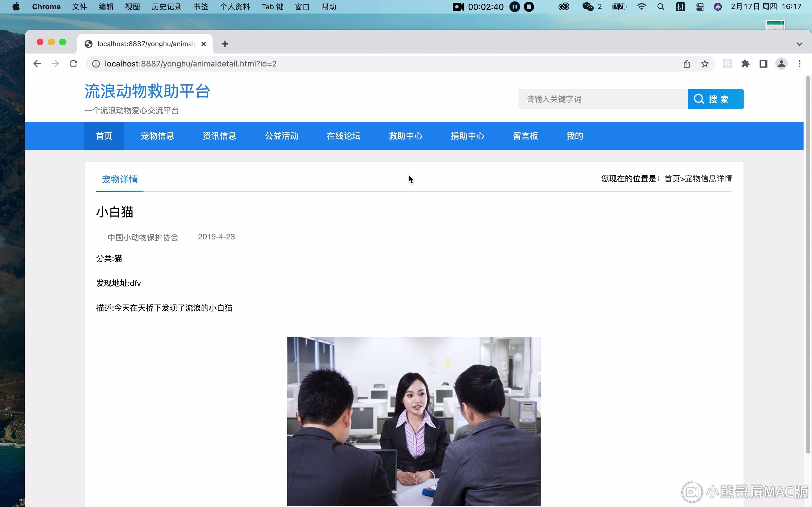Image resolution: width=812 pixels, height=507 pixels.
Task: Click the browser back navigation arrow
Action: (x=37, y=64)
